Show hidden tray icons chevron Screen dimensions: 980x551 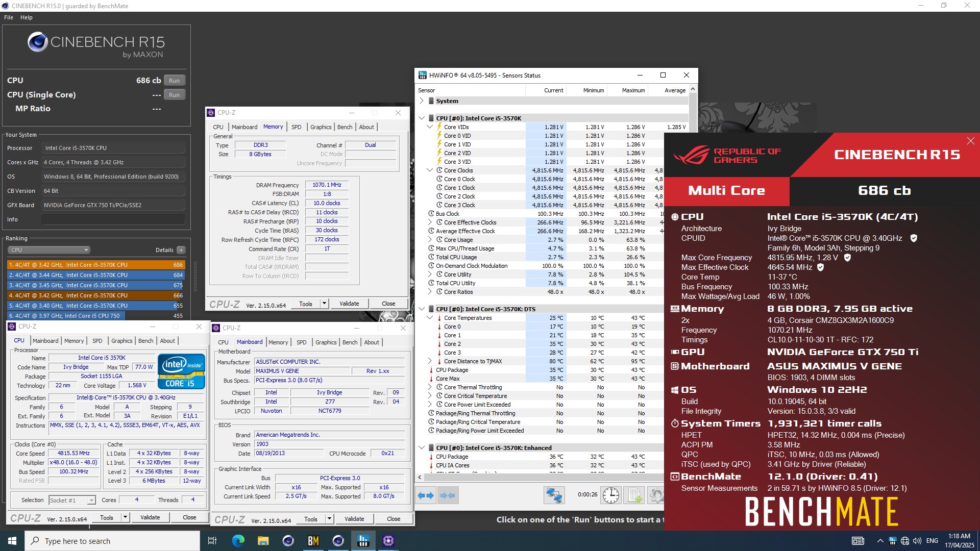[x=880, y=541]
